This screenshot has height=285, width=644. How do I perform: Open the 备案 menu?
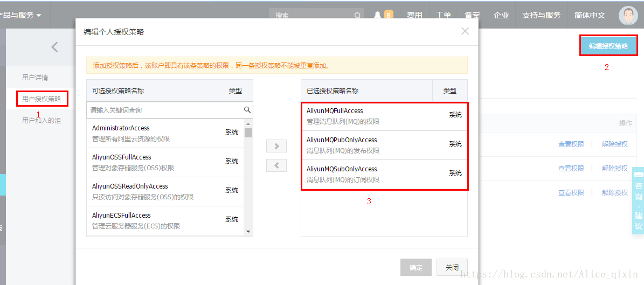[472, 15]
